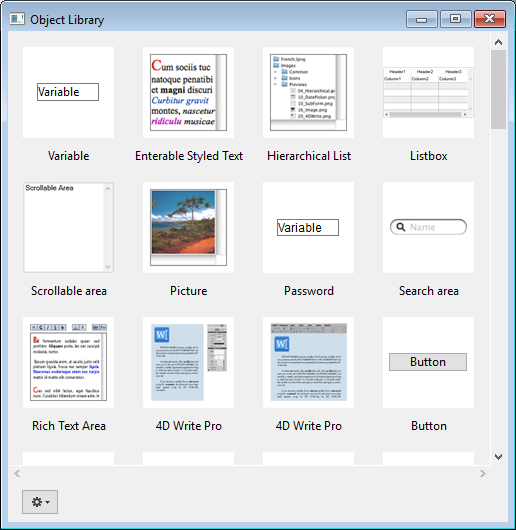Choose the Button object thumbnail
The height and width of the screenshot is (530, 516).
click(x=428, y=362)
